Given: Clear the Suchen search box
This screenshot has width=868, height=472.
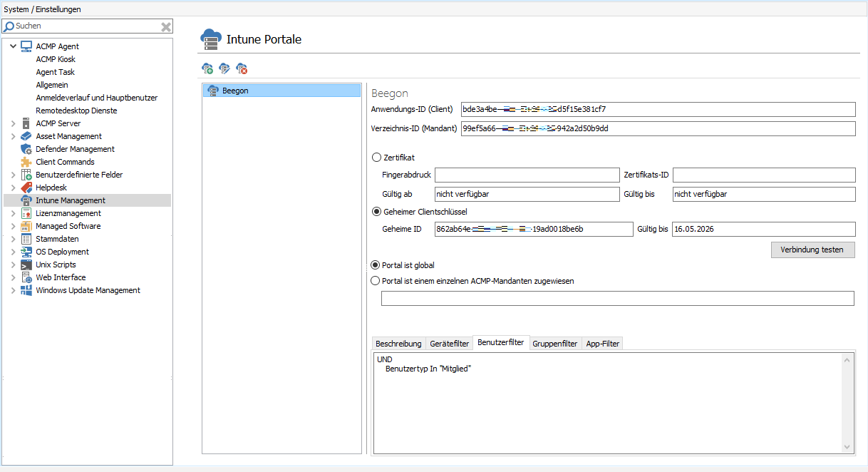Looking at the screenshot, I should [166, 26].
